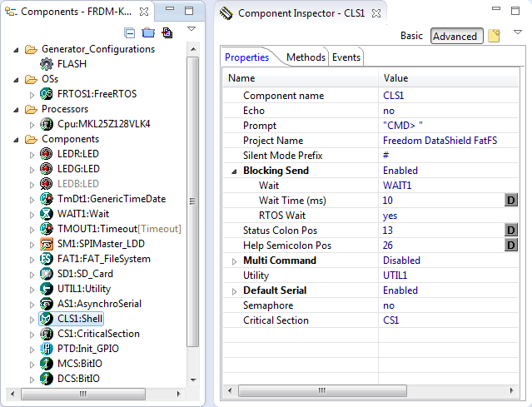Screen dimensions: 532x407
Task: Toggle the Advanced view button
Action: (x=455, y=36)
